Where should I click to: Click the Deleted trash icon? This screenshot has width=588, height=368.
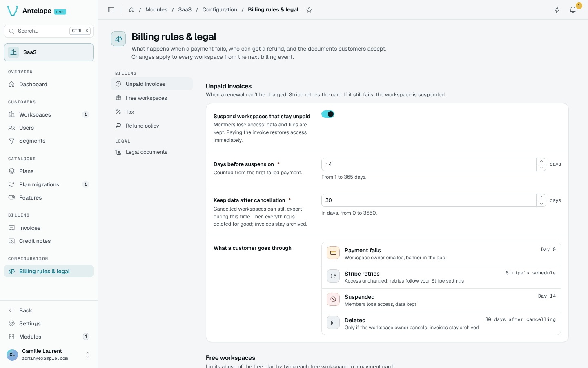tap(333, 323)
